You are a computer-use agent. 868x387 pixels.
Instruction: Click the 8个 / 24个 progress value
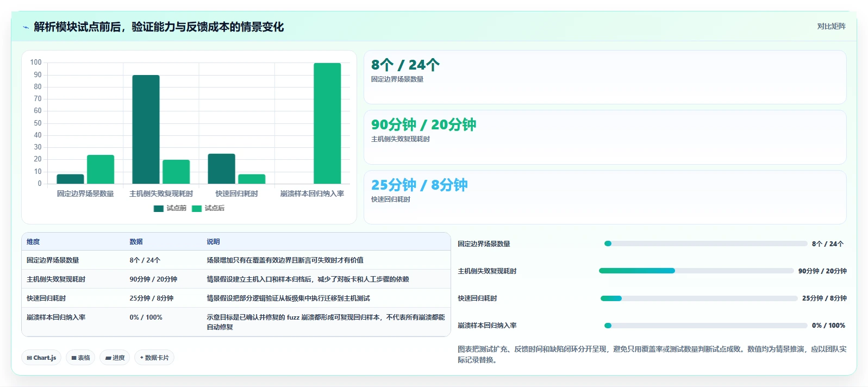828,244
